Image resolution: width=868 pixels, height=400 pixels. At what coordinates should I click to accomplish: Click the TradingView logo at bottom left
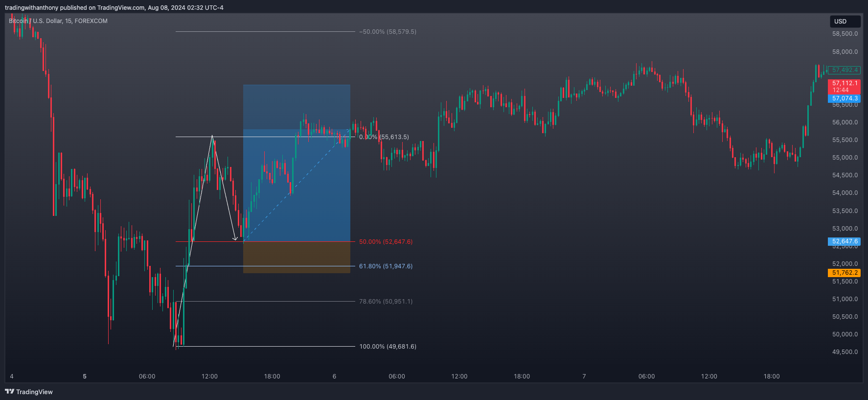click(x=29, y=392)
